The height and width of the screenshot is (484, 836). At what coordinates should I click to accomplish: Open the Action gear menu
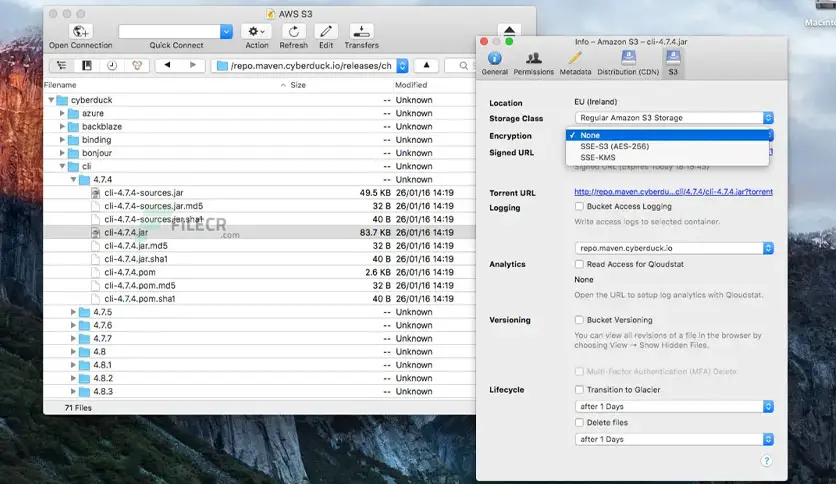point(256,31)
